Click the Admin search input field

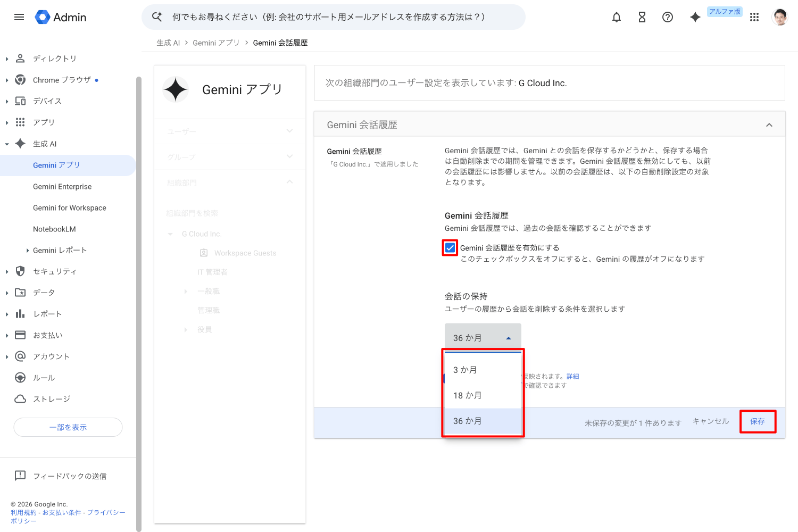(x=333, y=17)
